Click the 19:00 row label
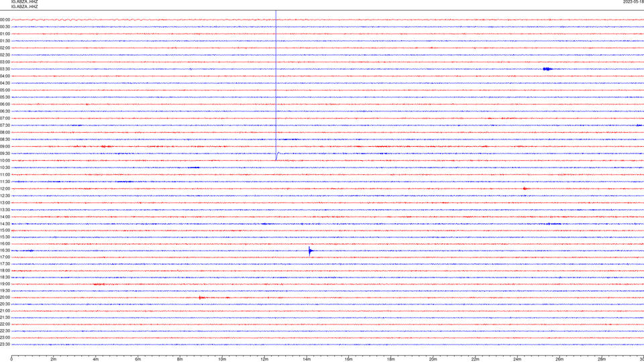The image size is (644, 362). pyautogui.click(x=5, y=284)
